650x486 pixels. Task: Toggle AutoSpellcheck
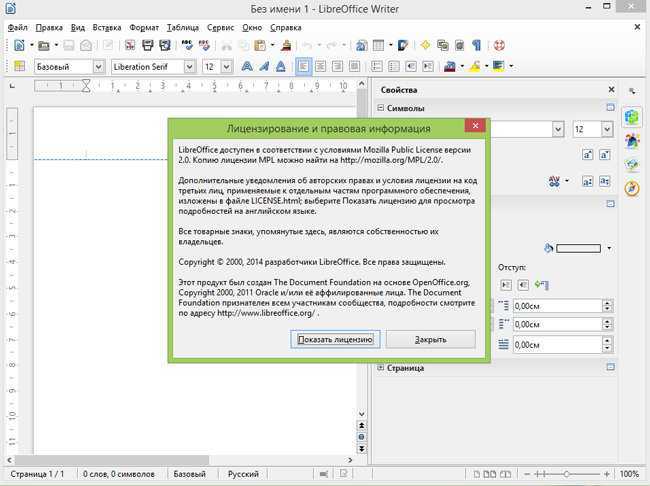[x=204, y=45]
